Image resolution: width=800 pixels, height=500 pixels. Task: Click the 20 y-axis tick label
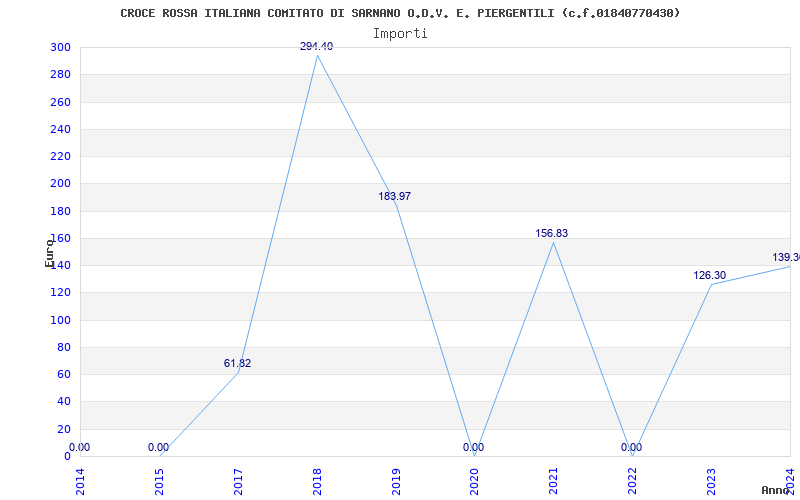[63, 429]
